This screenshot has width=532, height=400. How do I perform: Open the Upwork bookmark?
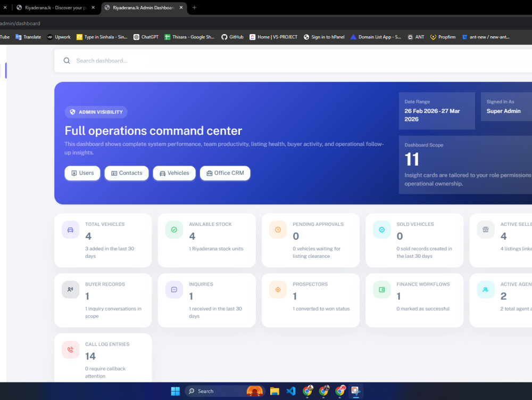click(59, 37)
